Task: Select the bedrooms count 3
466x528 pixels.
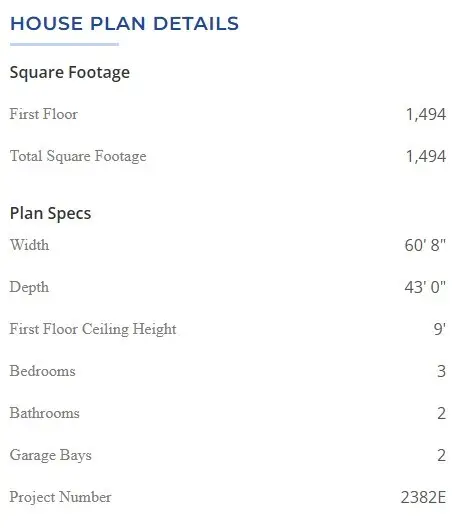Action: point(442,371)
